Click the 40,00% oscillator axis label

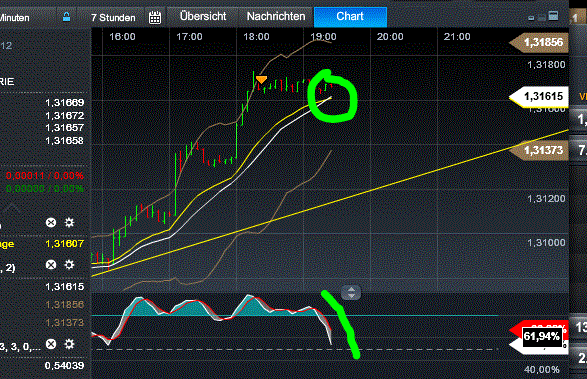click(x=542, y=370)
